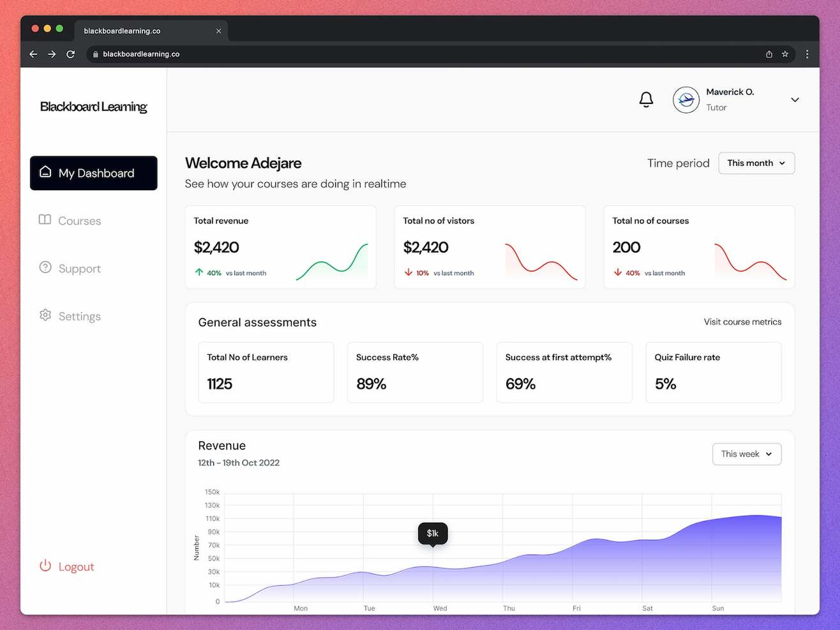This screenshot has height=630, width=840.
Task: Select My Dashboard in the sidebar
Action: [94, 173]
